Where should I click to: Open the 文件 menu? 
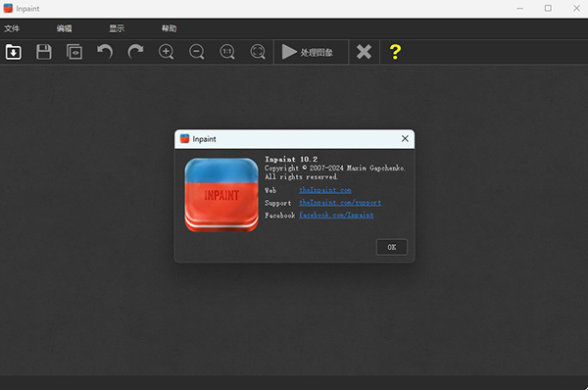coord(12,28)
